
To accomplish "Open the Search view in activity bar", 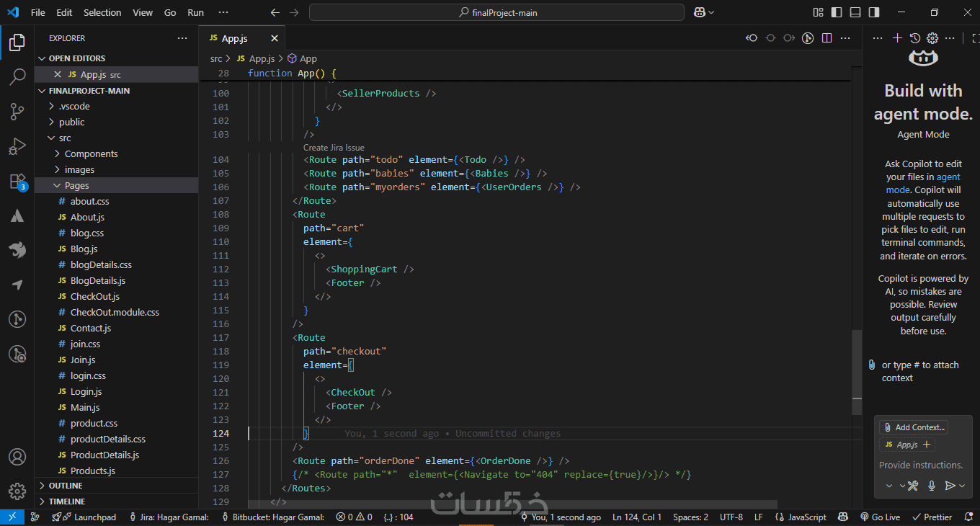I will point(17,77).
